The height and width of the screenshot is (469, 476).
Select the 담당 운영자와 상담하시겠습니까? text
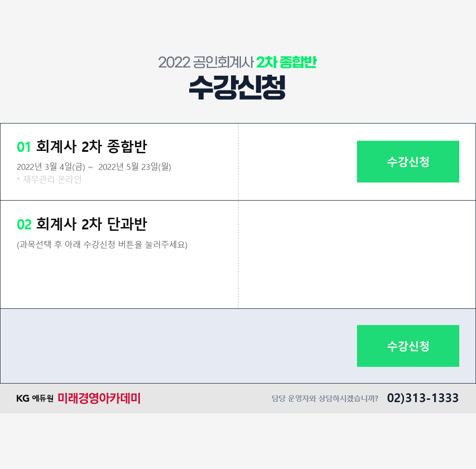[x=325, y=398]
